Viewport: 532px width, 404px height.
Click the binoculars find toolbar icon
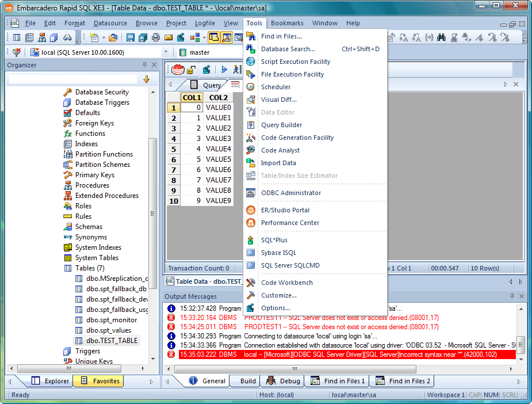441,37
